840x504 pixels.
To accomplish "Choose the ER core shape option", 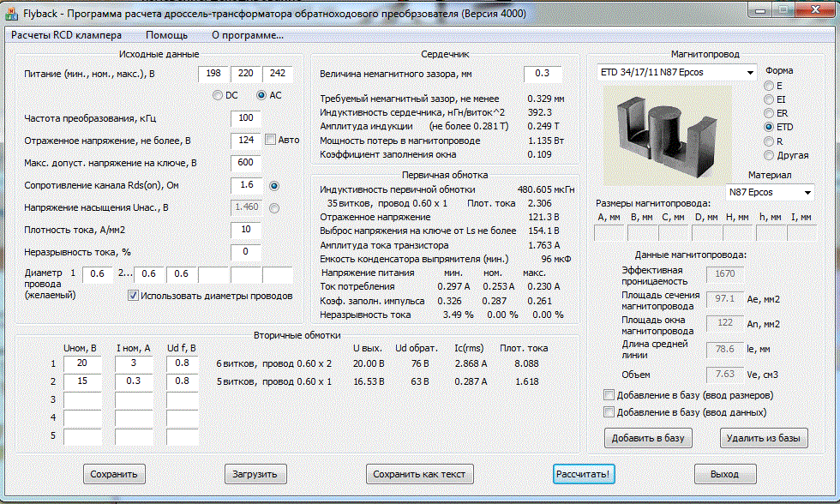I will pos(769,113).
